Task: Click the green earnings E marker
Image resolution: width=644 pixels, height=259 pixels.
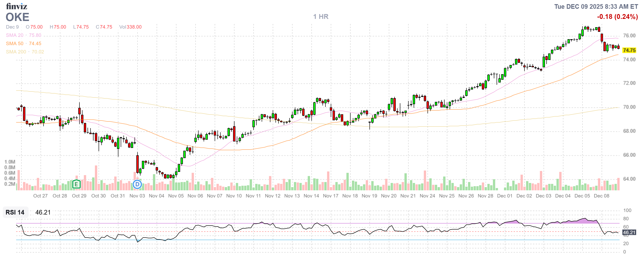Action: tap(76, 185)
